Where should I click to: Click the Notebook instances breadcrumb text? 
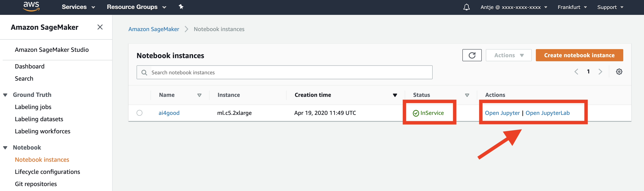[x=219, y=29]
